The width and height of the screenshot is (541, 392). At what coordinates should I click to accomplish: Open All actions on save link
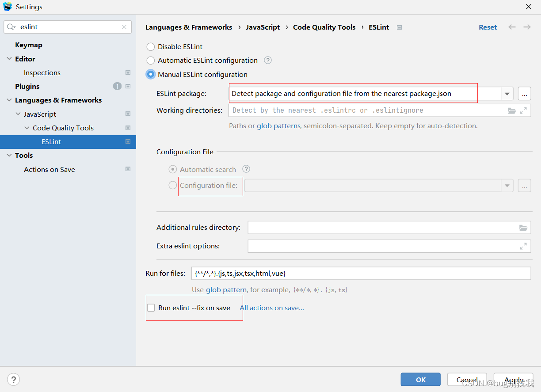coord(272,308)
